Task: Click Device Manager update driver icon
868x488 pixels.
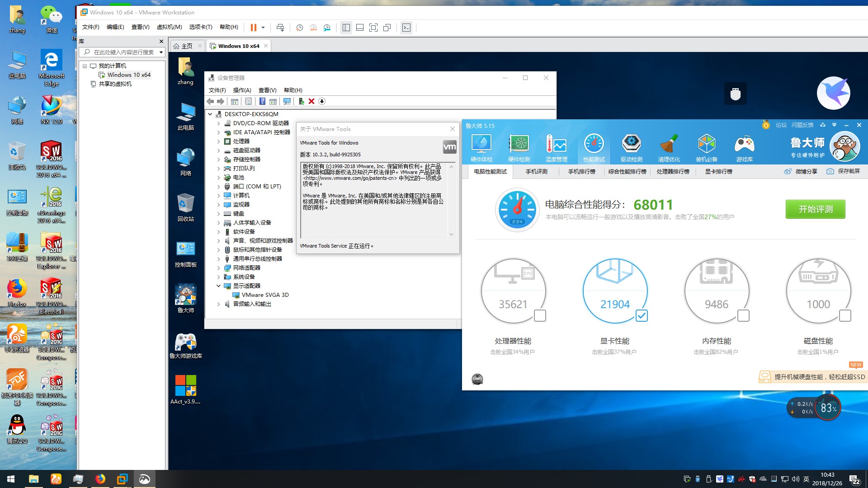Action: [x=301, y=101]
